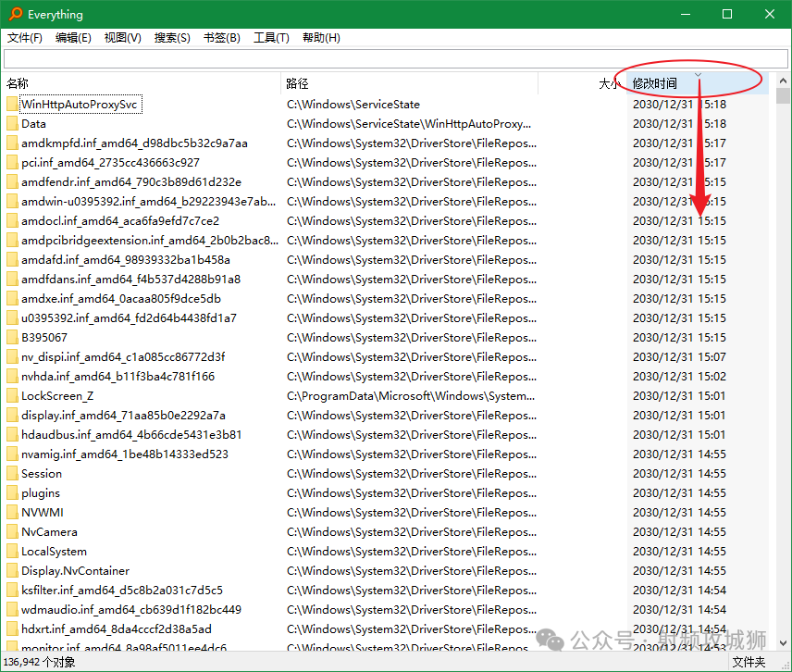Click folder icon of nvhda.inf_amd64 row
Image resolution: width=792 pixels, height=672 pixels.
point(13,377)
